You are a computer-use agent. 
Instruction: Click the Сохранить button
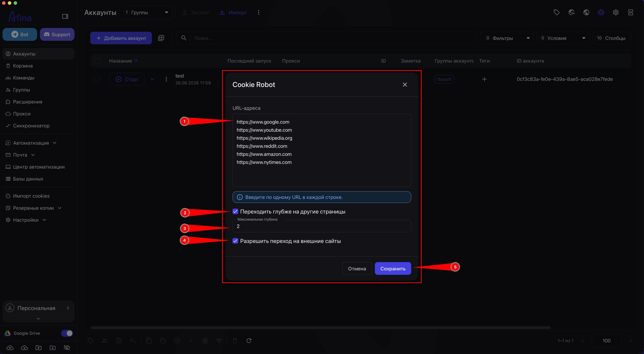[x=393, y=268]
